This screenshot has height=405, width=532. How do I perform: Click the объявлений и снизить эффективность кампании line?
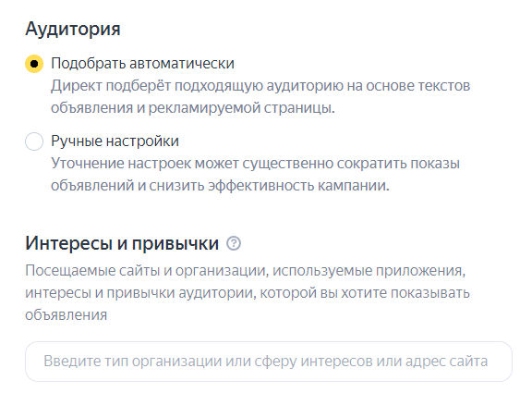(x=220, y=186)
